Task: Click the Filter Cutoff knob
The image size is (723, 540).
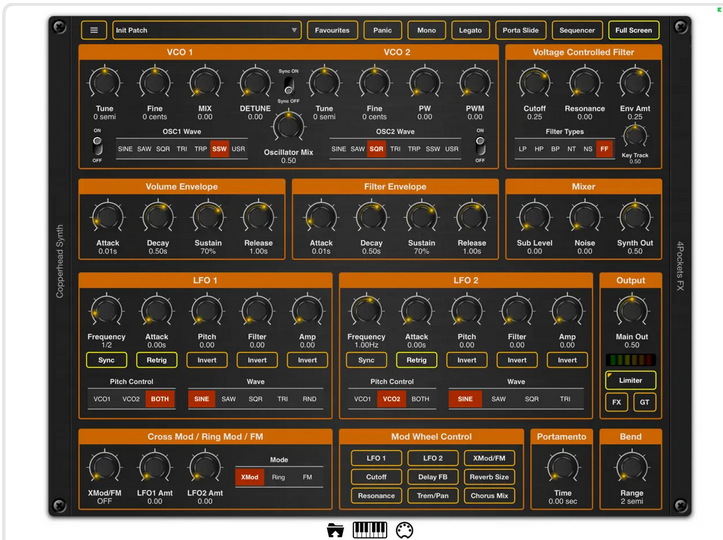Action: 534,83
